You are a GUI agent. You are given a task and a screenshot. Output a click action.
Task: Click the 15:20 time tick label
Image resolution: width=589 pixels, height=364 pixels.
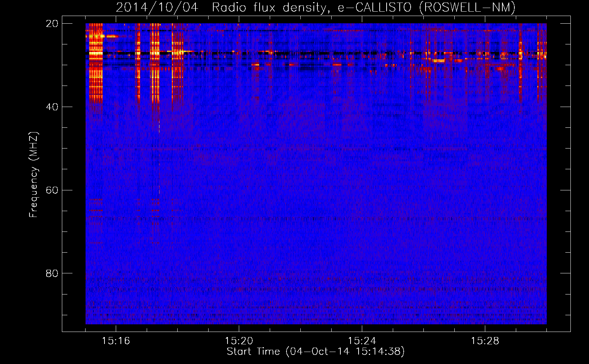tap(239, 341)
